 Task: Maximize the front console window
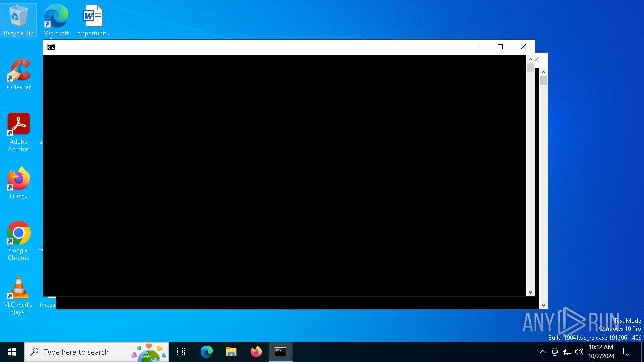[500, 47]
